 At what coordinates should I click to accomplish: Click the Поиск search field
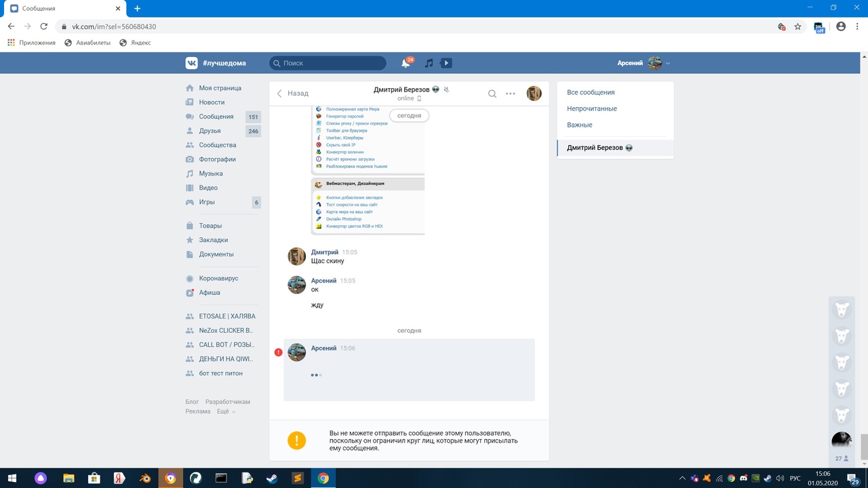(x=328, y=63)
